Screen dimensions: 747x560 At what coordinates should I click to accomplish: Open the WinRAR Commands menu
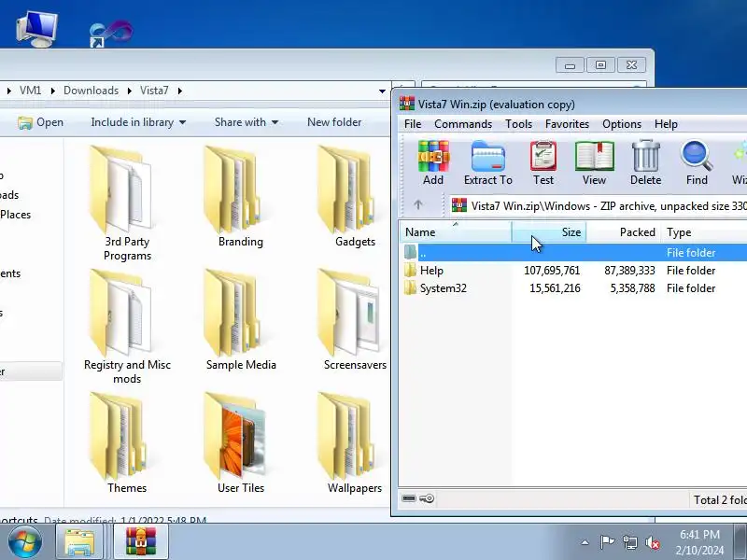[x=463, y=124]
